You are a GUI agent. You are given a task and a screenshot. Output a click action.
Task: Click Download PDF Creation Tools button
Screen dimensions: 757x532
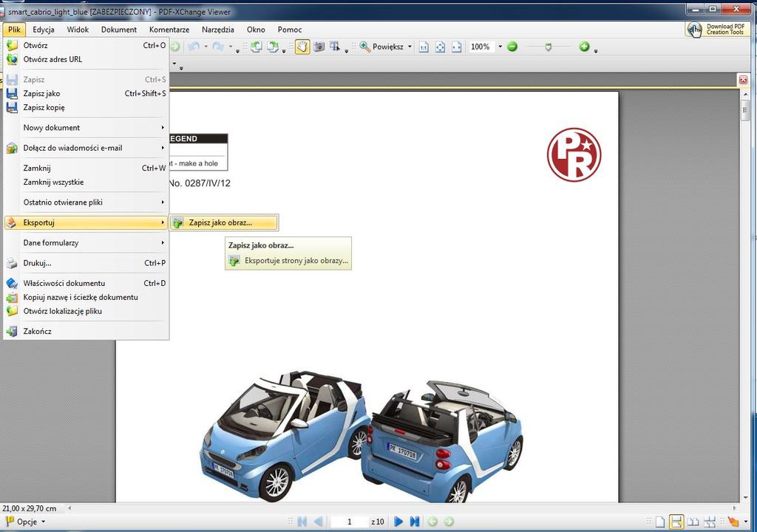[x=717, y=30]
